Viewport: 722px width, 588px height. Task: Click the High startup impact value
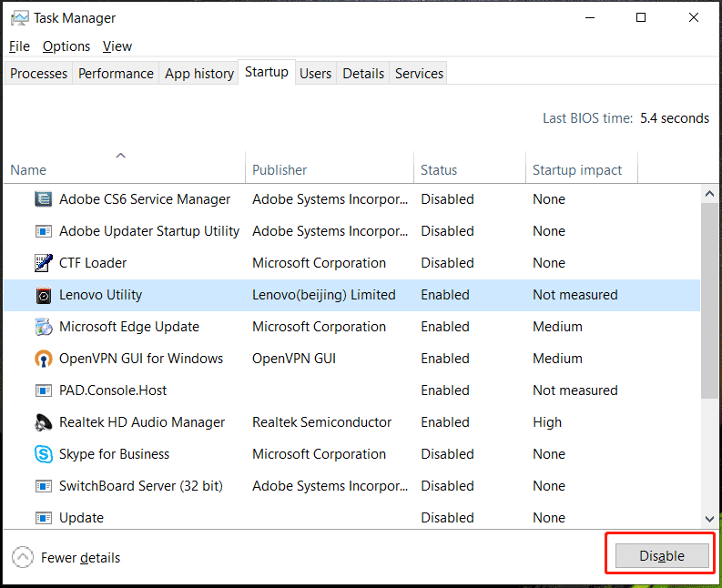click(x=547, y=422)
